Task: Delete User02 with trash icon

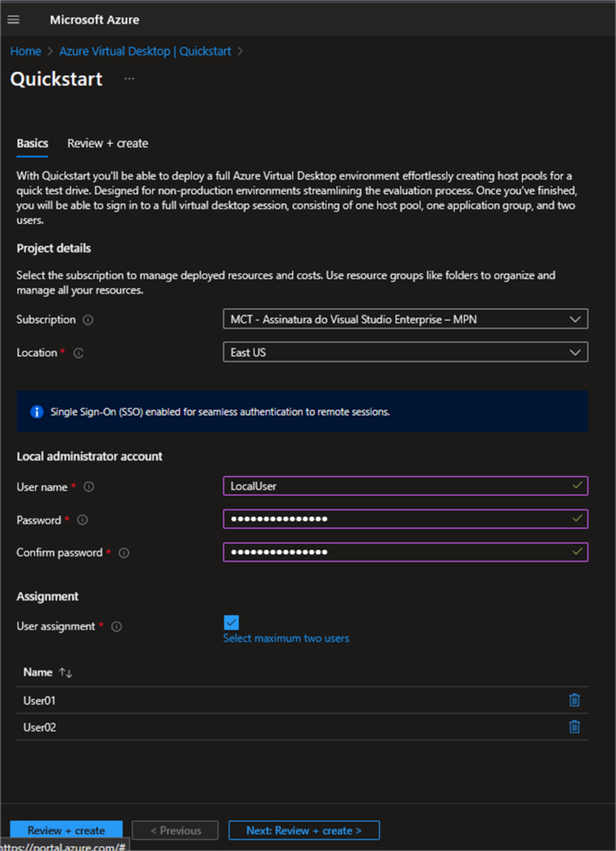Action: [x=574, y=726]
